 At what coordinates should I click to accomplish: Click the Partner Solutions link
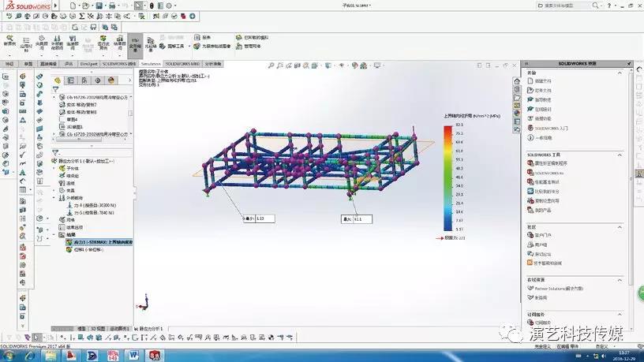click(x=556, y=289)
